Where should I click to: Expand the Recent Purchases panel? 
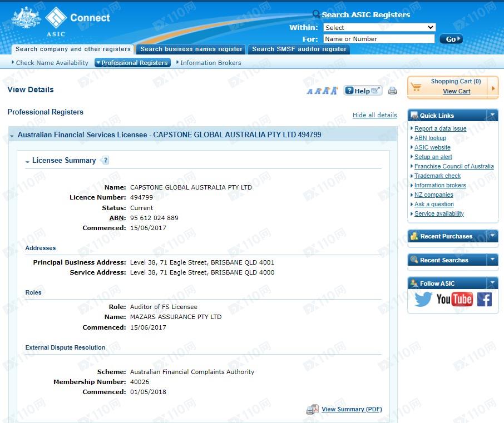(492, 236)
